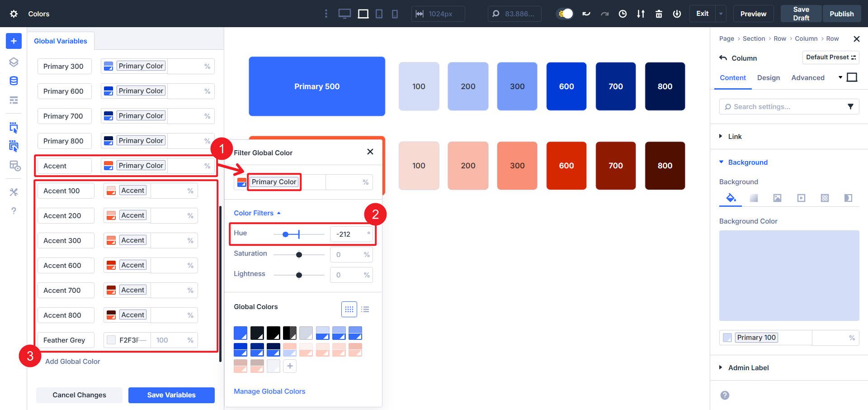This screenshot has width=868, height=410.
Task: Switch to the Design tab
Action: click(x=768, y=77)
